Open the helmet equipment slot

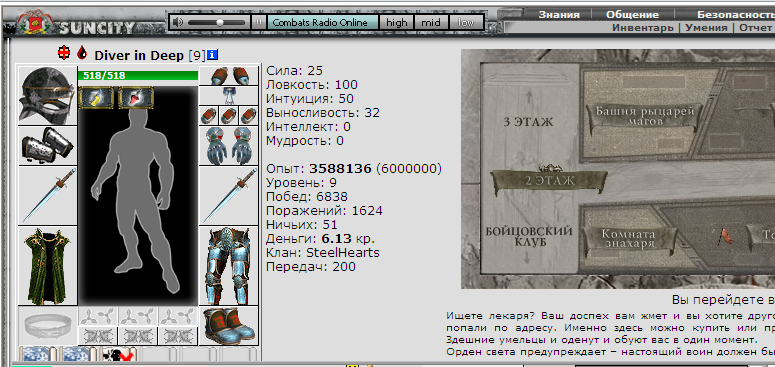47,95
